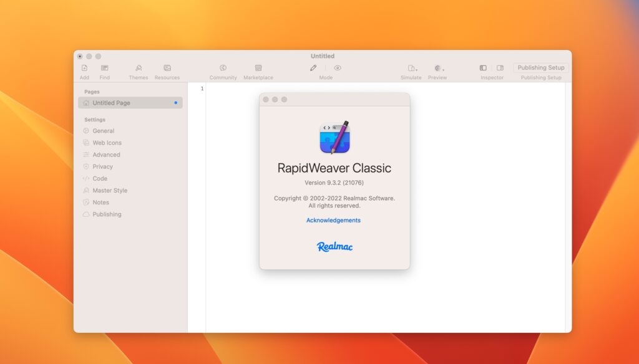The height and width of the screenshot is (364, 639).
Task: Open Find using the toolbar icon
Action: (x=105, y=68)
